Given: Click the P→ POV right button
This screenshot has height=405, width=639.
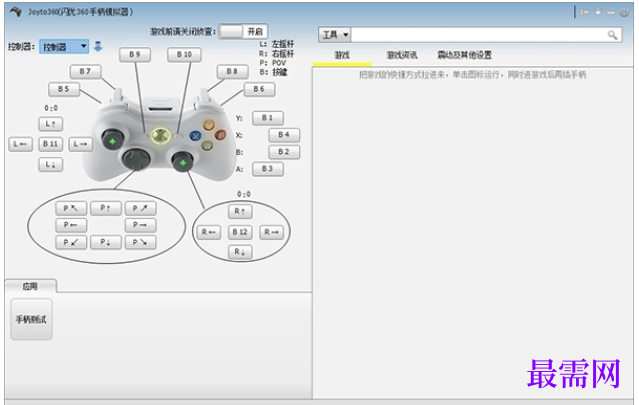Looking at the screenshot, I should (x=140, y=225).
